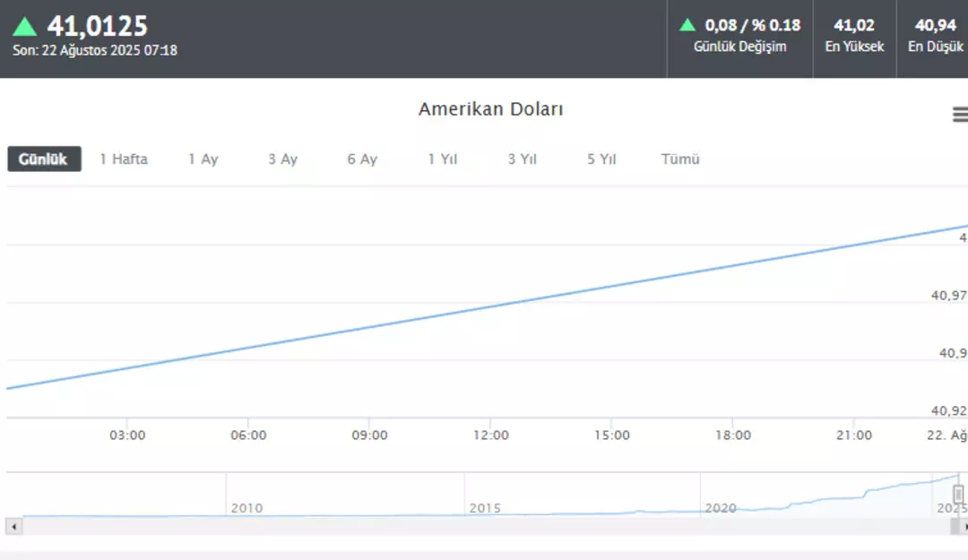Click the navigator timeline at 2015

click(485, 508)
